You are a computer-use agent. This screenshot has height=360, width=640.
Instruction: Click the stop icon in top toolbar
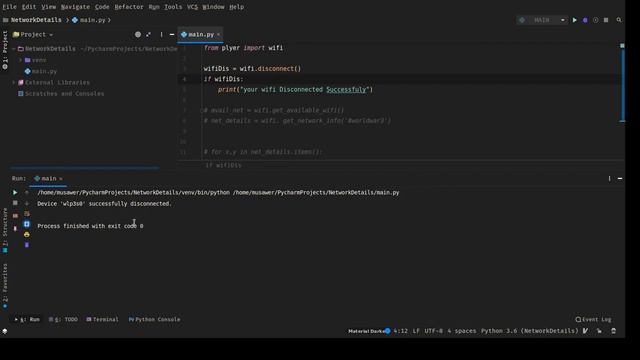point(606,20)
